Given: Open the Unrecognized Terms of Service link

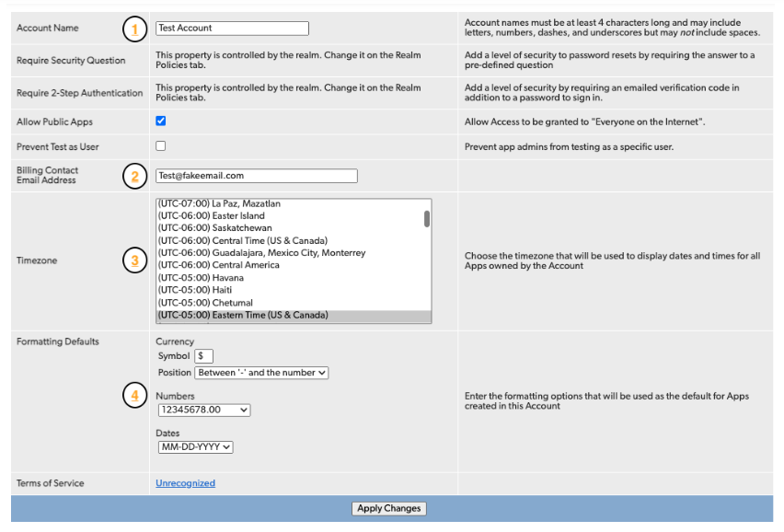Looking at the screenshot, I should (185, 483).
